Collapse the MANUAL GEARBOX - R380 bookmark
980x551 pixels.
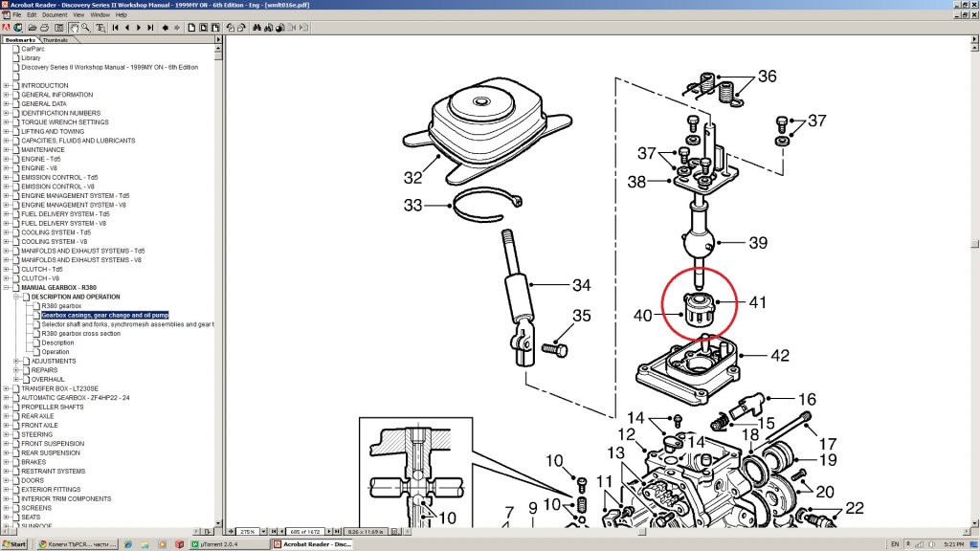[7, 287]
